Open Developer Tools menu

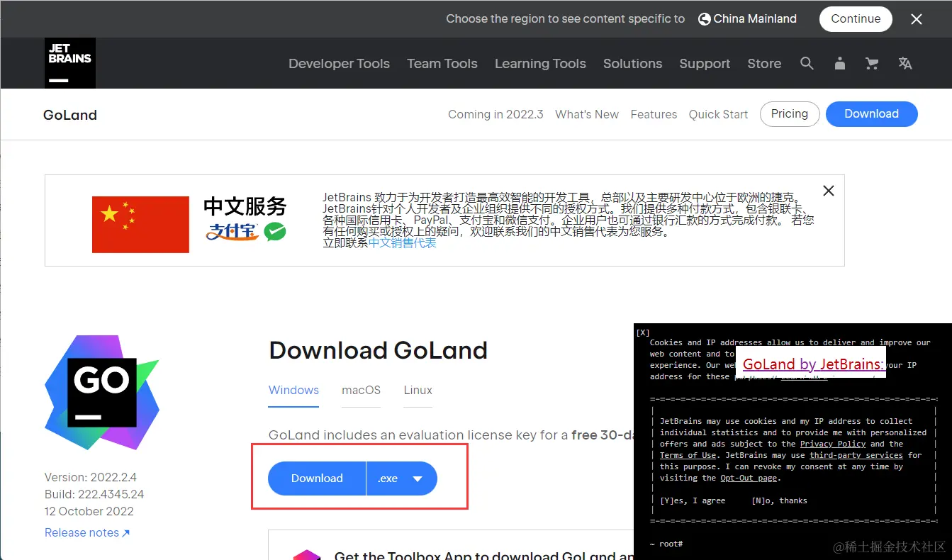(x=339, y=63)
